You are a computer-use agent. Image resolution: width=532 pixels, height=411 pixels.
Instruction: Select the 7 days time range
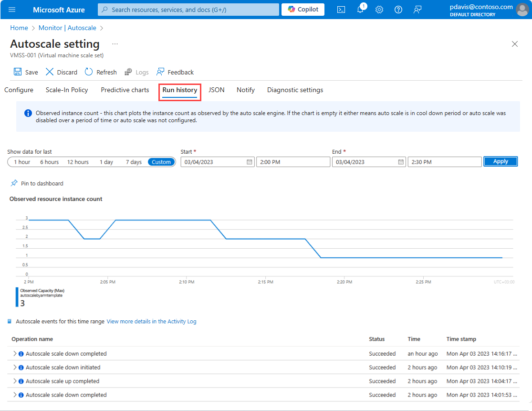tap(134, 162)
